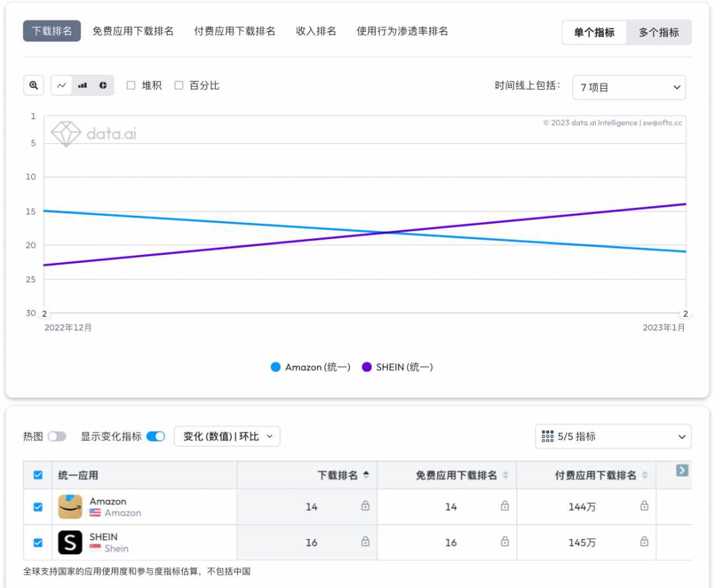This screenshot has height=588, width=715.
Task: Uncheck the Amazon row checkbox
Action: tap(38, 507)
